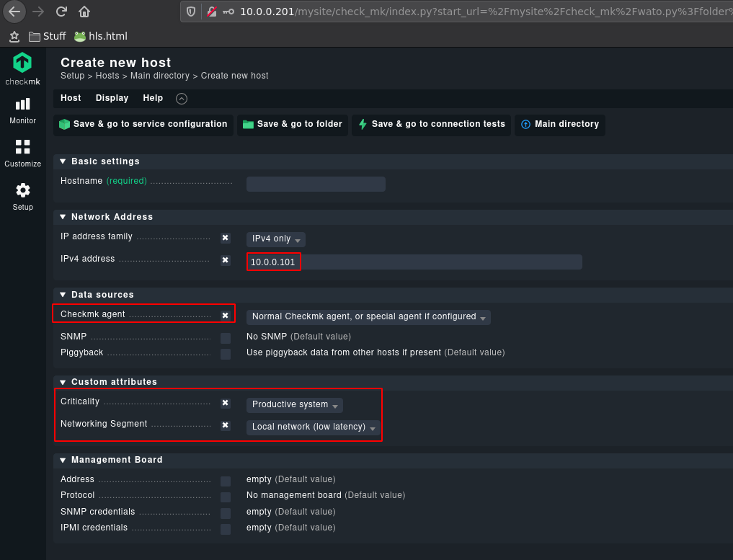
Task: Click Save & go to connection tests
Action: (432, 125)
